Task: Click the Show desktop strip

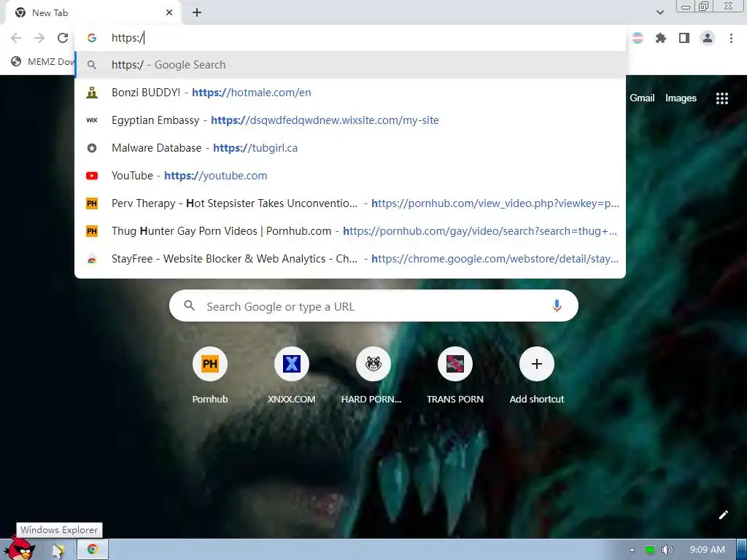Action: point(741,550)
